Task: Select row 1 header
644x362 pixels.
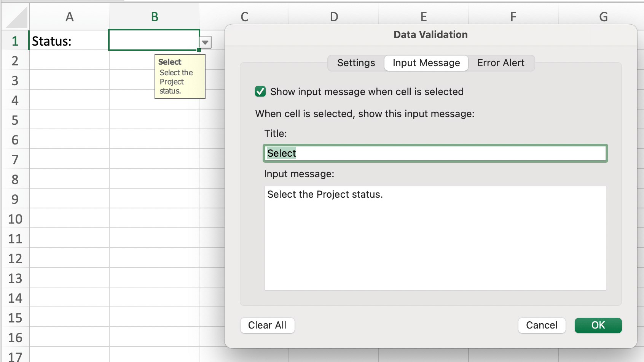Action: (x=15, y=41)
